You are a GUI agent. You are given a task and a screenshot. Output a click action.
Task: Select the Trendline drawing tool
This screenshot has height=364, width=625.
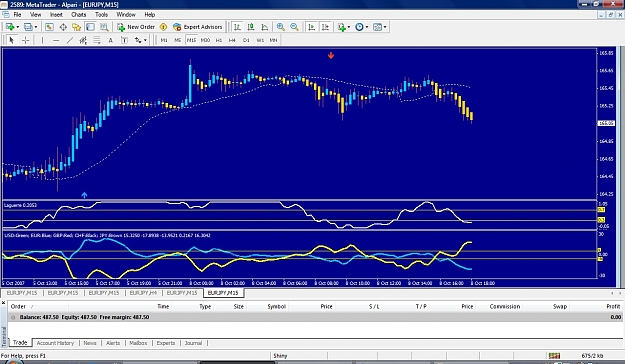69,40
